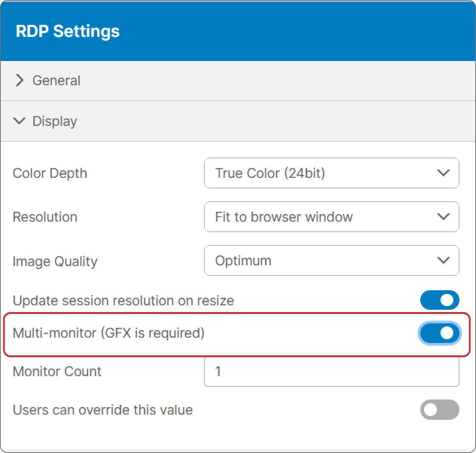This screenshot has width=476, height=453.
Task: Click the Monitor Count label
Action: point(57,372)
